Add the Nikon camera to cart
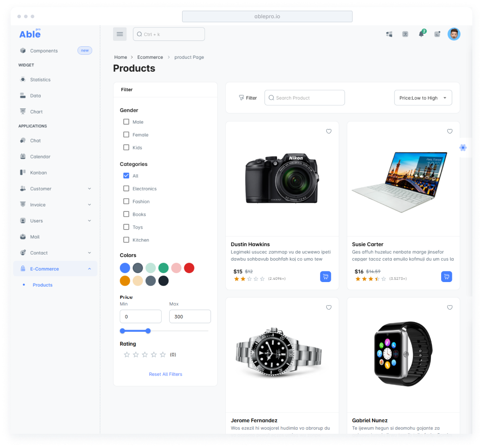 [x=325, y=276]
